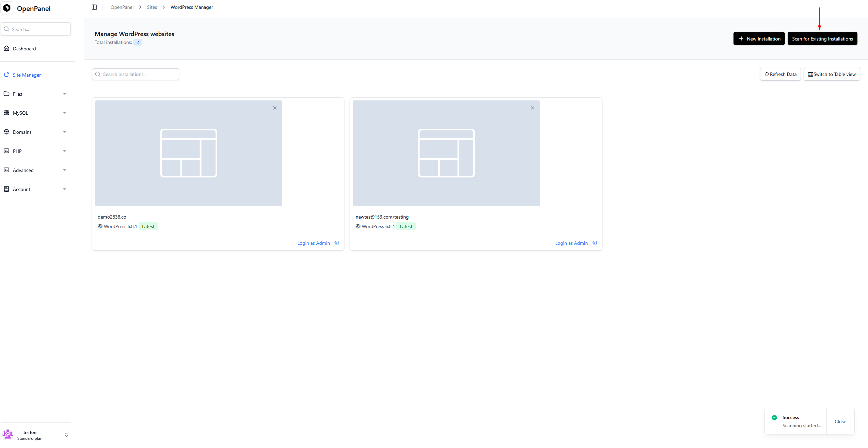Click the PHP terminal icon
868x448 pixels.
6,151
